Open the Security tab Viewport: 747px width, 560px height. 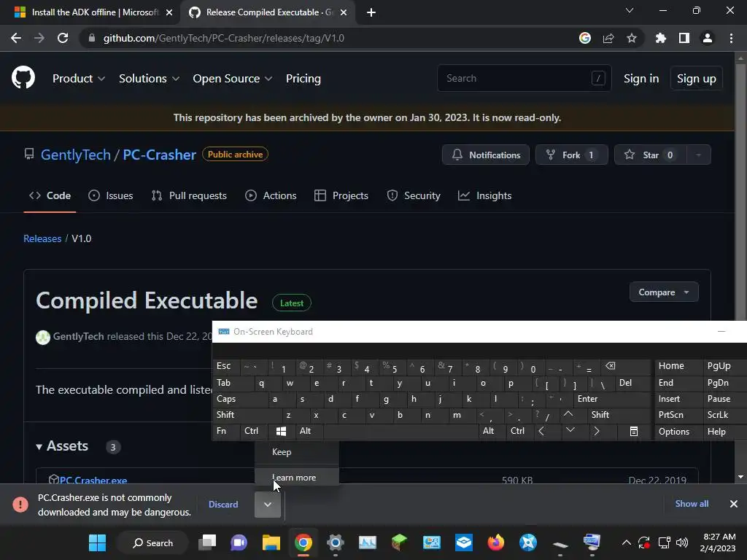click(x=414, y=195)
